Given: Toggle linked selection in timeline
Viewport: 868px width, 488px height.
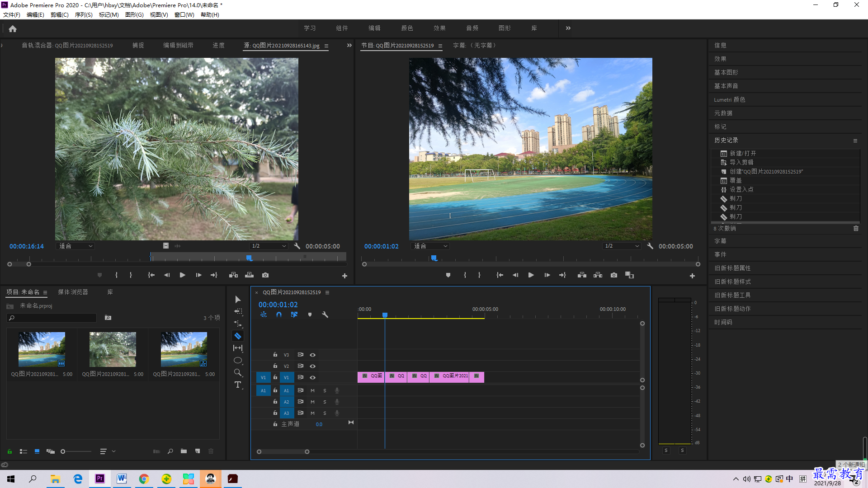Looking at the screenshot, I should click(294, 314).
